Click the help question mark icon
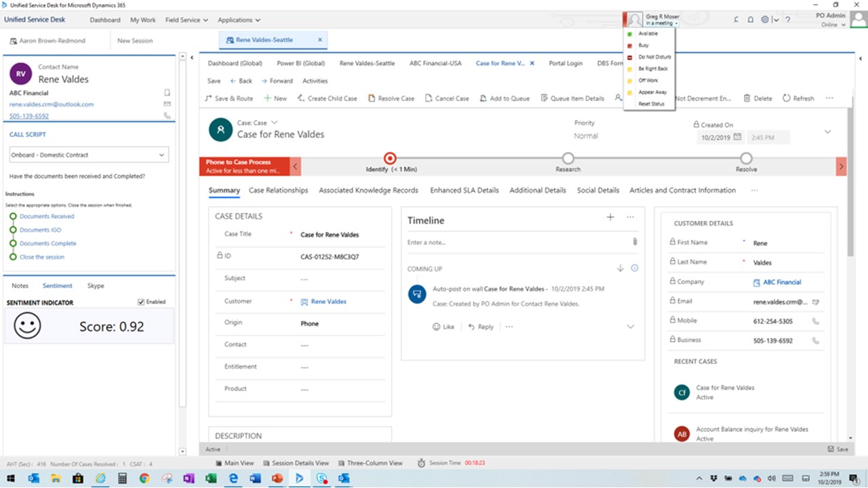The width and height of the screenshot is (868, 488). (787, 20)
